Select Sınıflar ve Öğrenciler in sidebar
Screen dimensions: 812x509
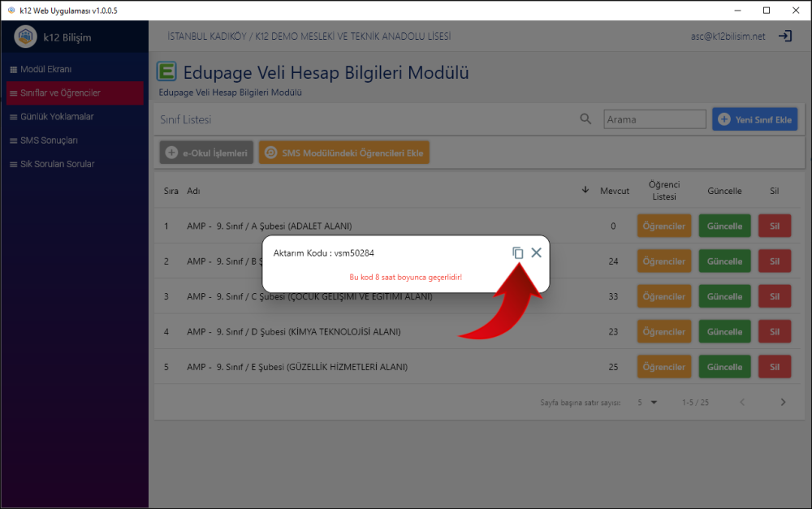tap(75, 93)
